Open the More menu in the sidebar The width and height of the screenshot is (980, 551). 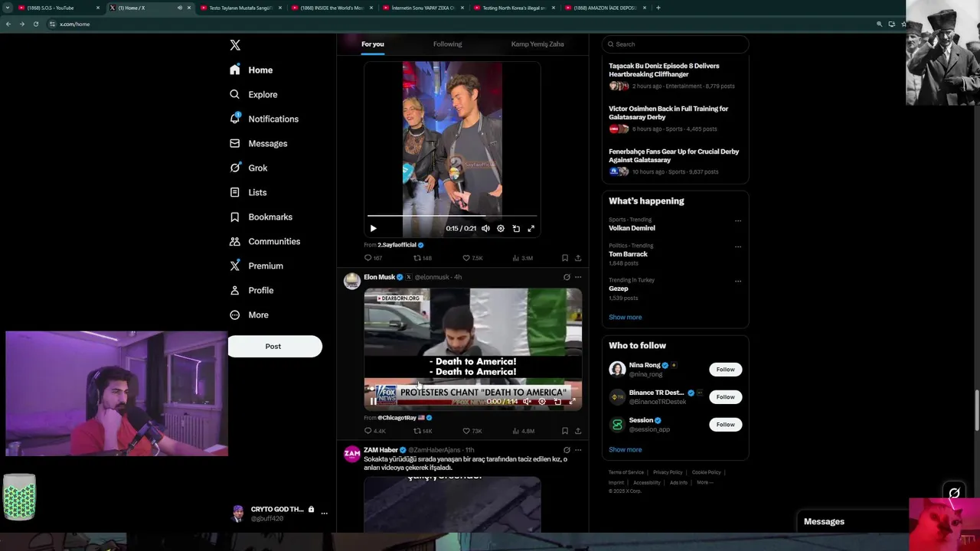(249, 315)
